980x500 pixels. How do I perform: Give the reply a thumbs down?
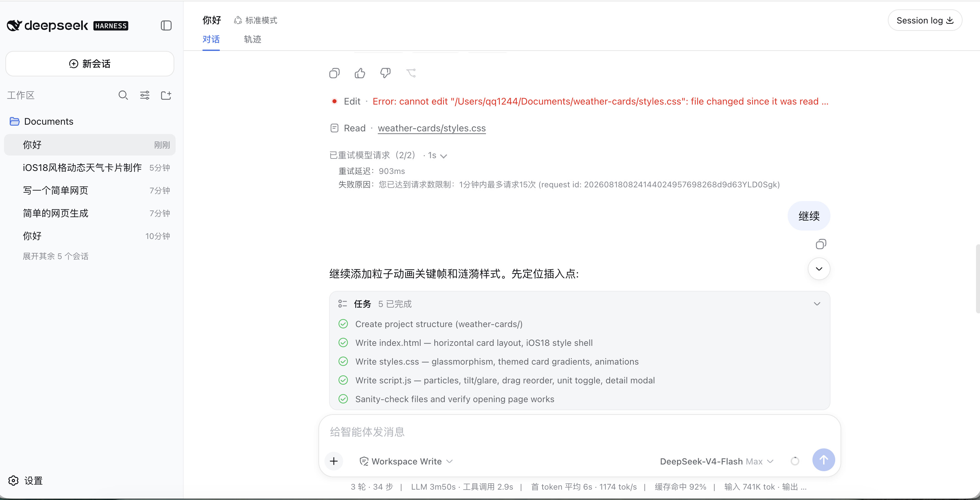[385, 73]
